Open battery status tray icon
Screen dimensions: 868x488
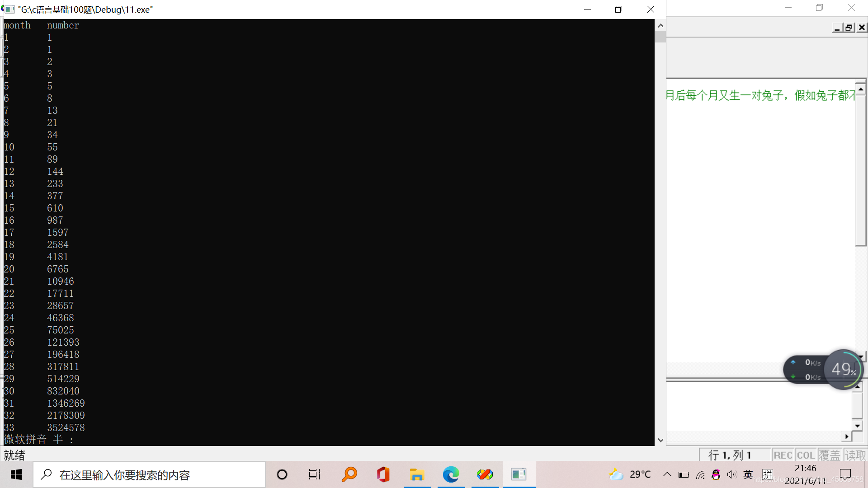pos(684,474)
